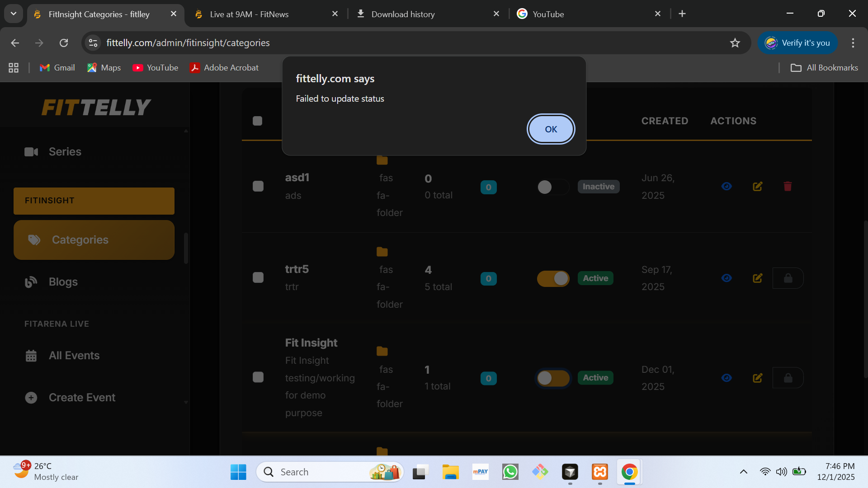Open Blogs in the sidebar
Screen dimensions: 868x488
(63, 282)
